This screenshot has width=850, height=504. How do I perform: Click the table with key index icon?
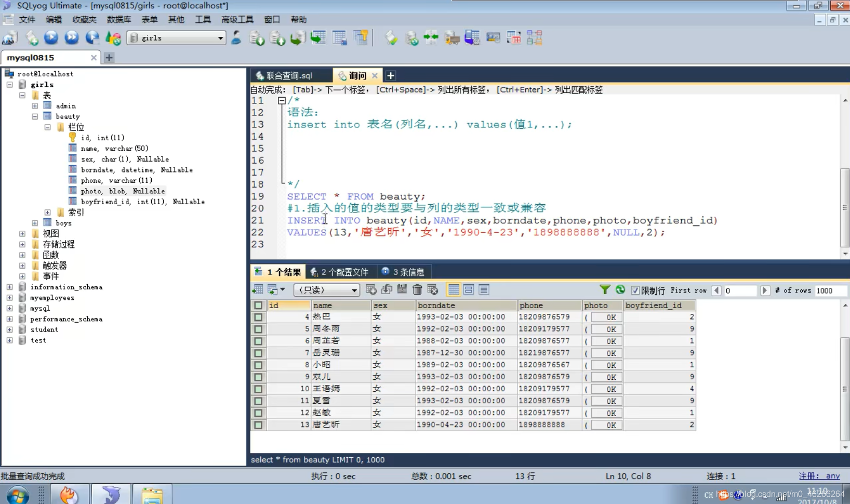pyautogui.click(x=360, y=37)
